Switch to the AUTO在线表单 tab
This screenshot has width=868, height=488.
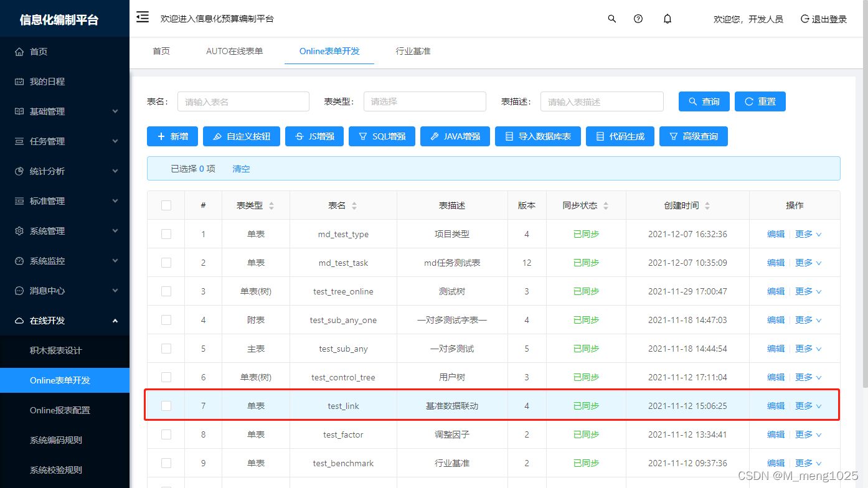(x=235, y=52)
